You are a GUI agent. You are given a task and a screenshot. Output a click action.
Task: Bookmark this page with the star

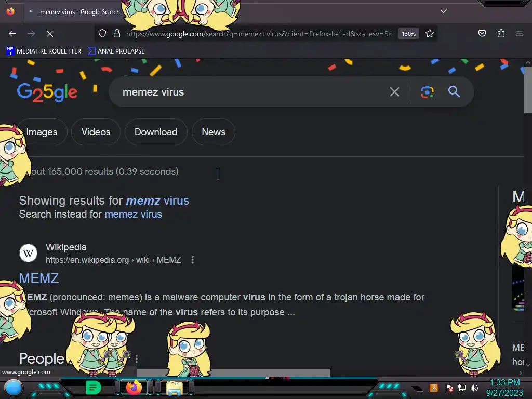[x=430, y=33]
